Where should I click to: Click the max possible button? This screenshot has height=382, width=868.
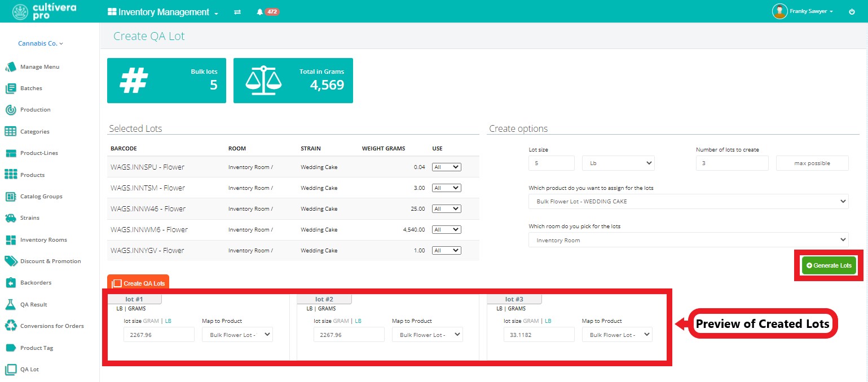[812, 163]
